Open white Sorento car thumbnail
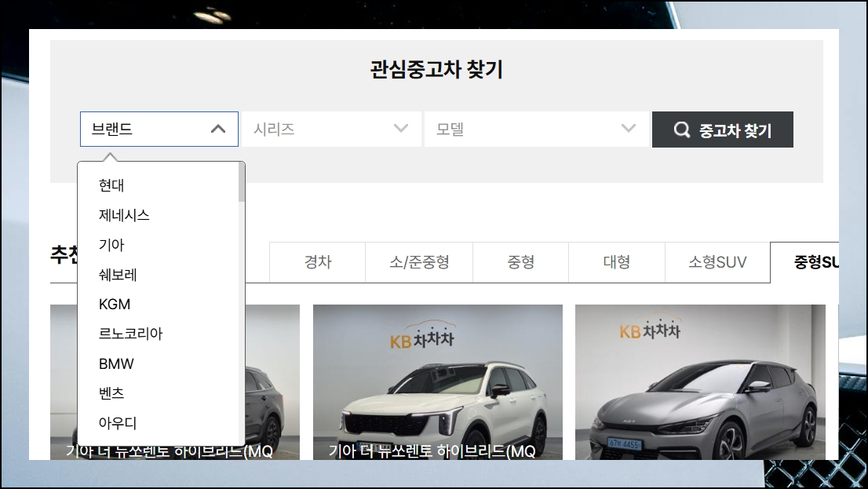The image size is (868, 489). pos(438,382)
